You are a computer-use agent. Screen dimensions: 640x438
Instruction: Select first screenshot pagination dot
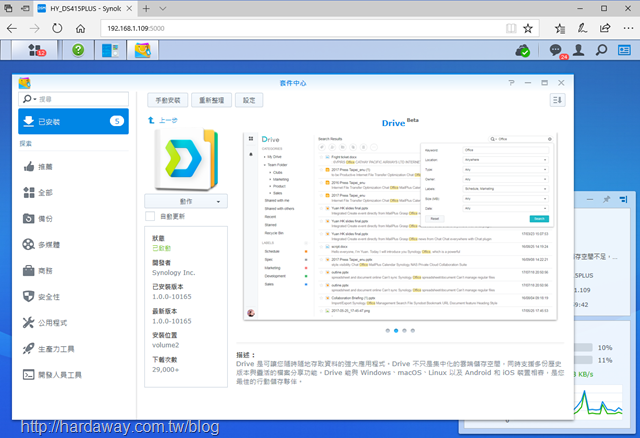pyautogui.click(x=388, y=331)
